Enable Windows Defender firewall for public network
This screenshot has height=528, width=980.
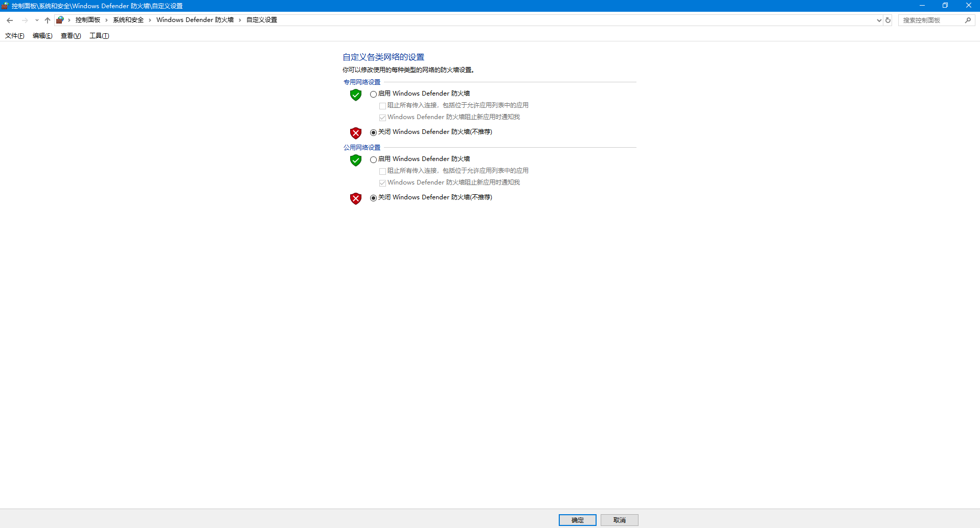pyautogui.click(x=373, y=159)
